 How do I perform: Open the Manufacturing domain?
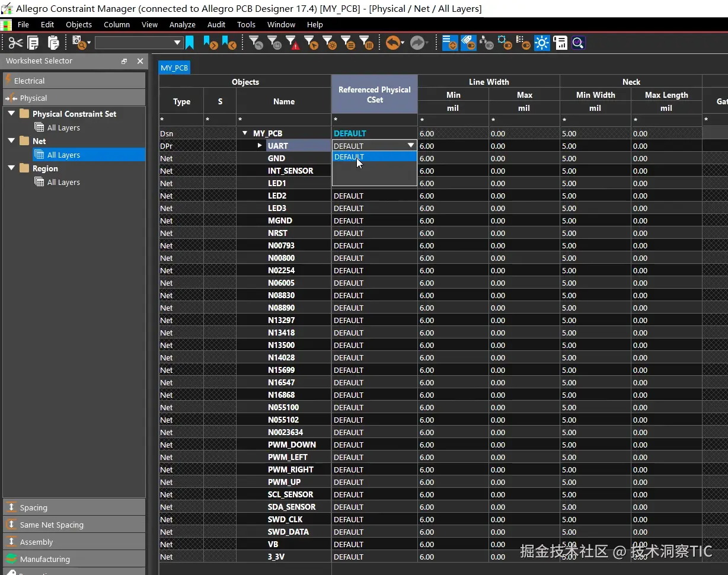coord(74,559)
